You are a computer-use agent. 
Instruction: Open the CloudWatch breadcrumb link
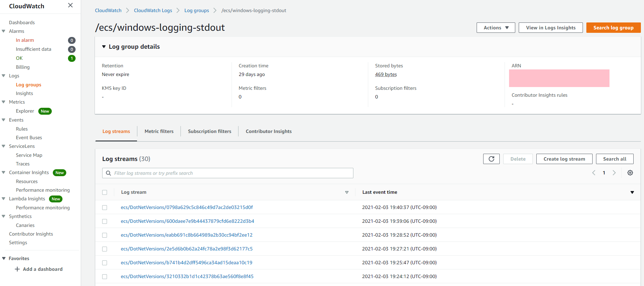point(108,10)
